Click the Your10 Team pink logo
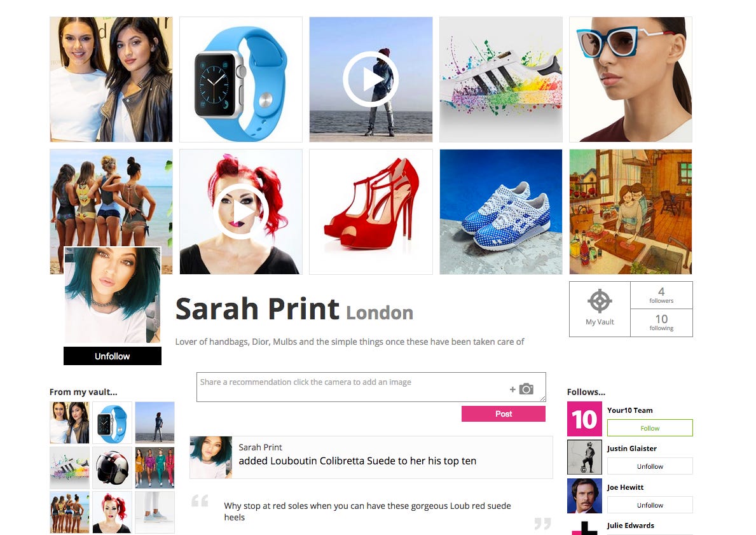The image size is (756, 535). 584,419
